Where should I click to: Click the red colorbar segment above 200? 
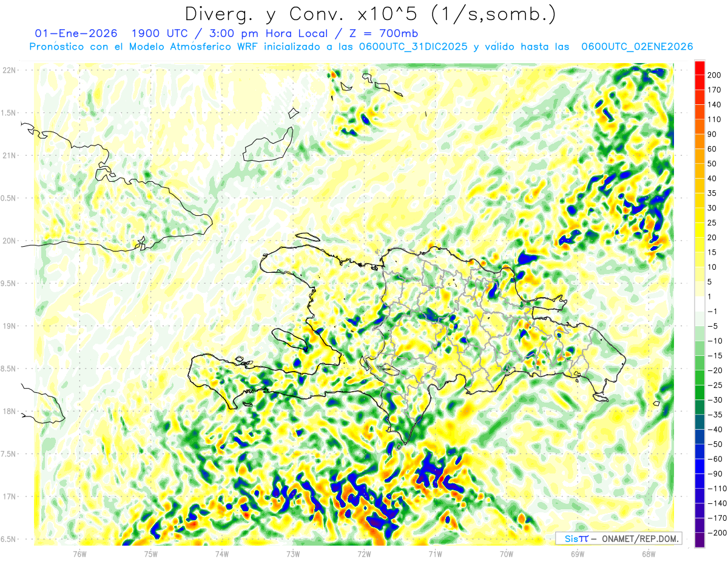(699, 67)
